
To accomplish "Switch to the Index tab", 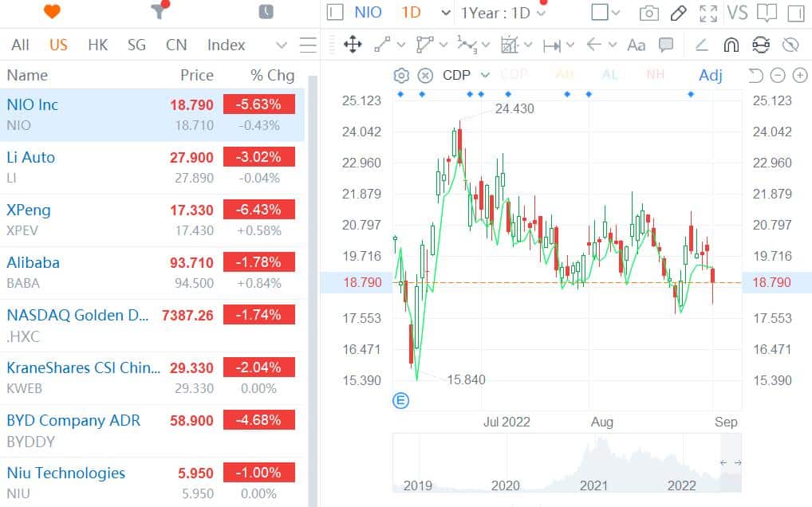I will coord(226,45).
